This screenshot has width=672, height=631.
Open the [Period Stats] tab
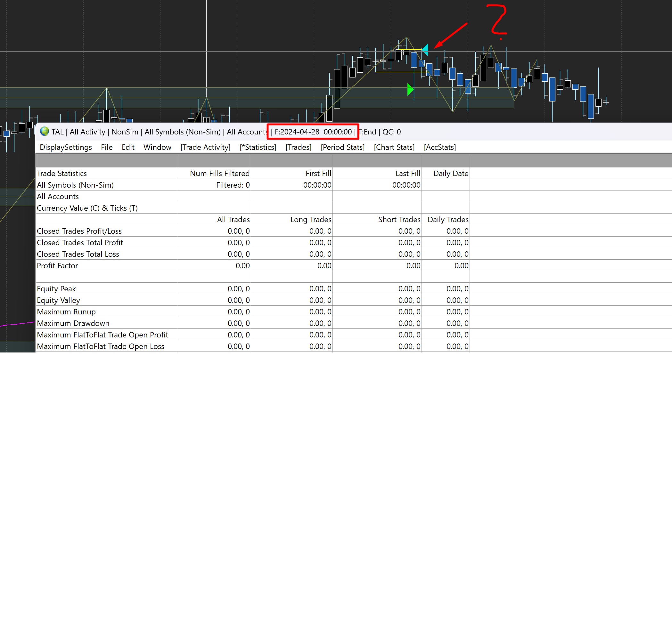coord(342,147)
